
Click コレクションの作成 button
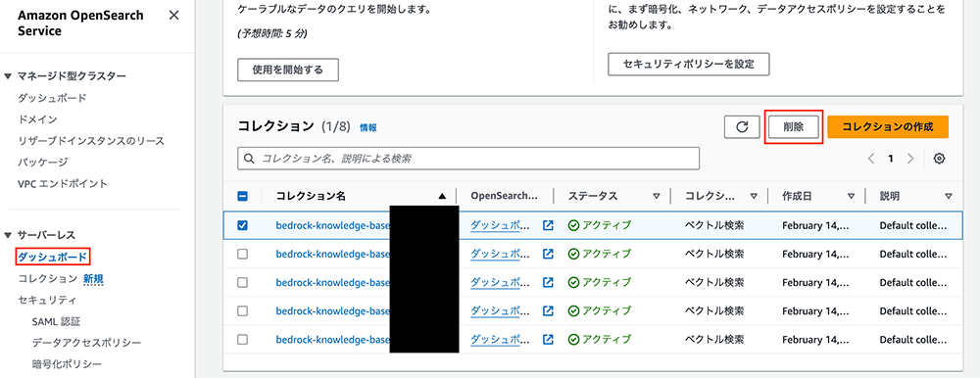tap(888, 127)
